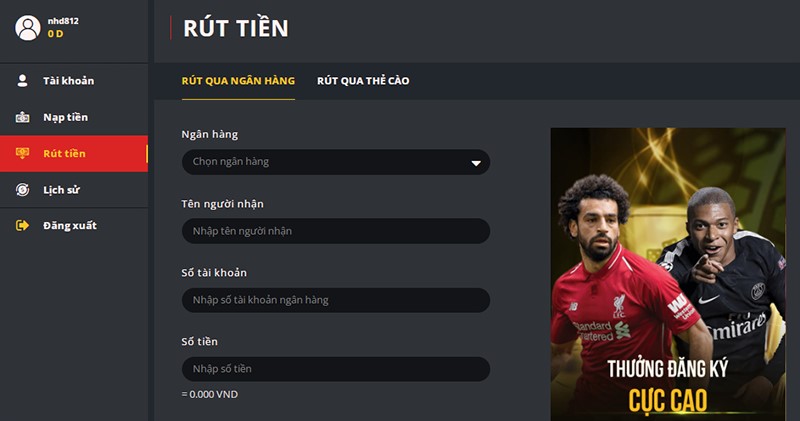Viewport: 800px width, 421px height.
Task: Open the Chọn ngân hàng dropdown
Action: [x=336, y=162]
